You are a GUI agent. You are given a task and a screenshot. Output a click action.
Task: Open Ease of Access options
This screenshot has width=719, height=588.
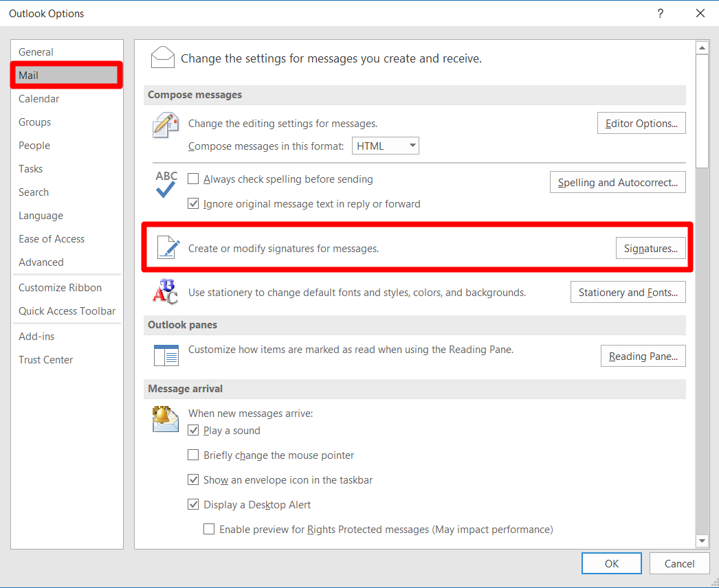(67, 239)
